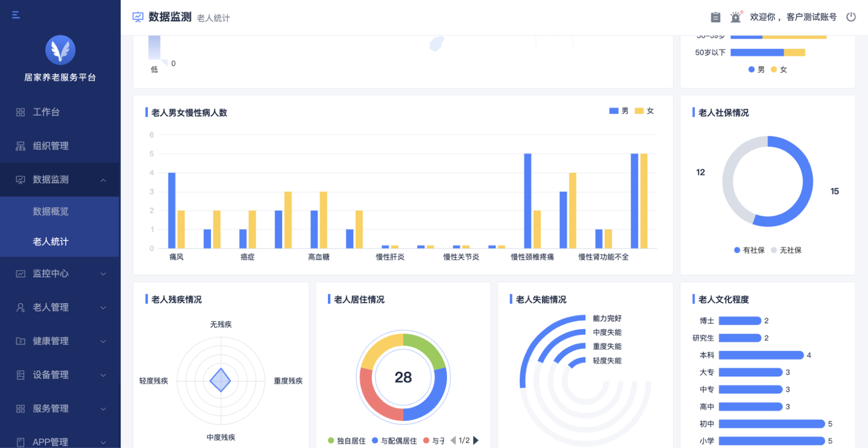Toggle 无社保 legend item

click(786, 250)
